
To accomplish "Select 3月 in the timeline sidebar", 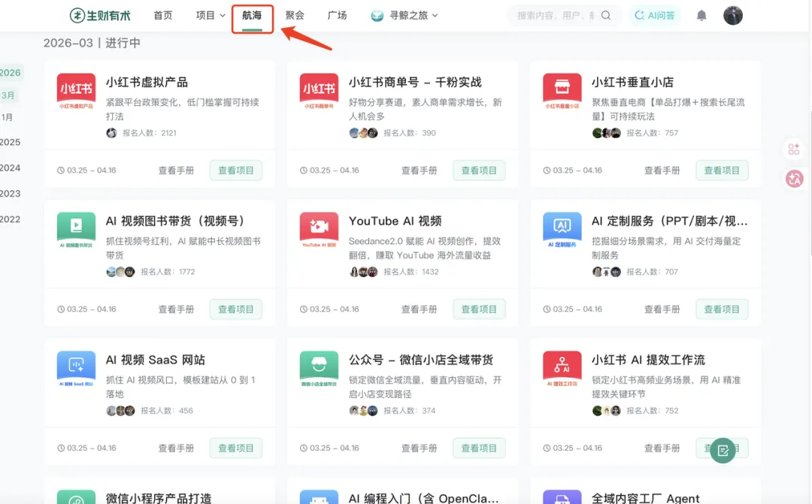I will tap(8, 95).
